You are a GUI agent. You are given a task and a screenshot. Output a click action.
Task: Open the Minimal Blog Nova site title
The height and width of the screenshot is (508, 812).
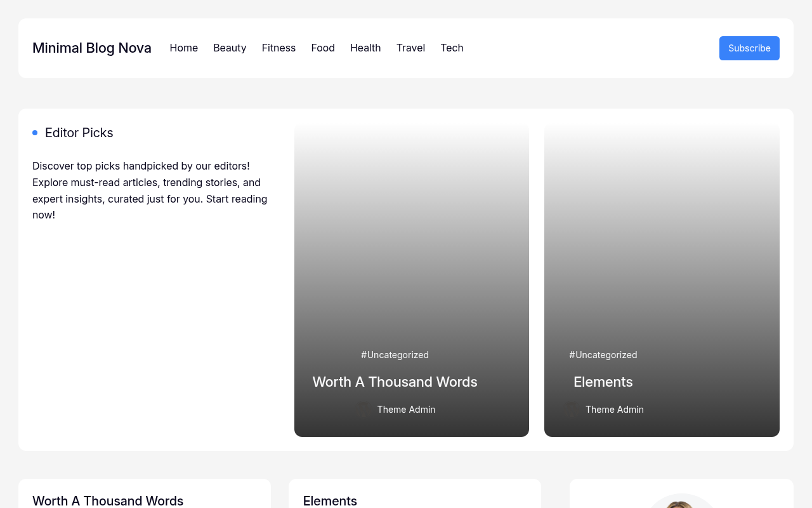(x=92, y=48)
